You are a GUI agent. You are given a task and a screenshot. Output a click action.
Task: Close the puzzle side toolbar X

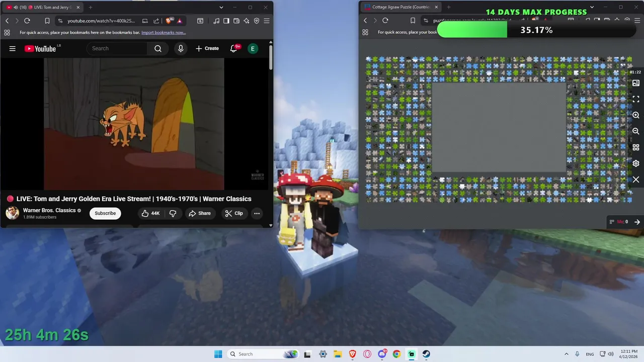[636, 179]
